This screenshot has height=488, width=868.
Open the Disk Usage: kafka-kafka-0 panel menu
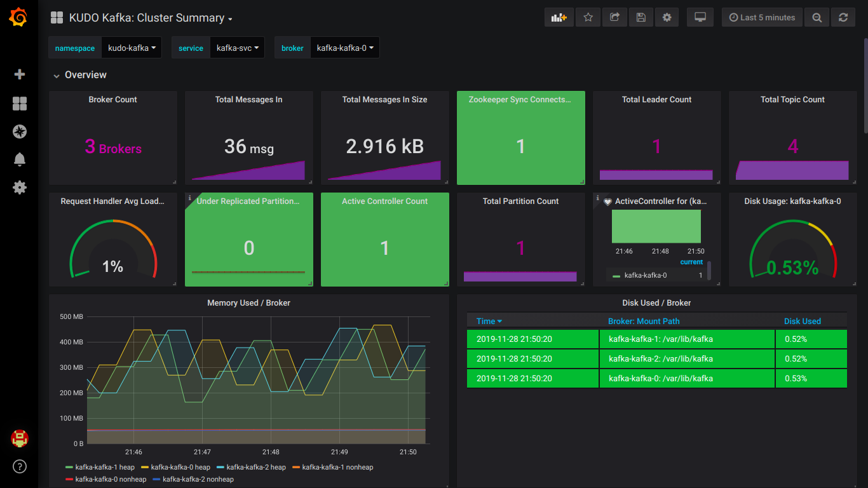(792, 201)
